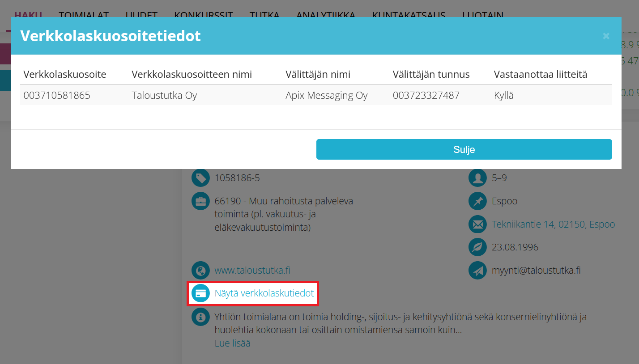Click the Vastaanottaa liitteitä column header

point(541,74)
